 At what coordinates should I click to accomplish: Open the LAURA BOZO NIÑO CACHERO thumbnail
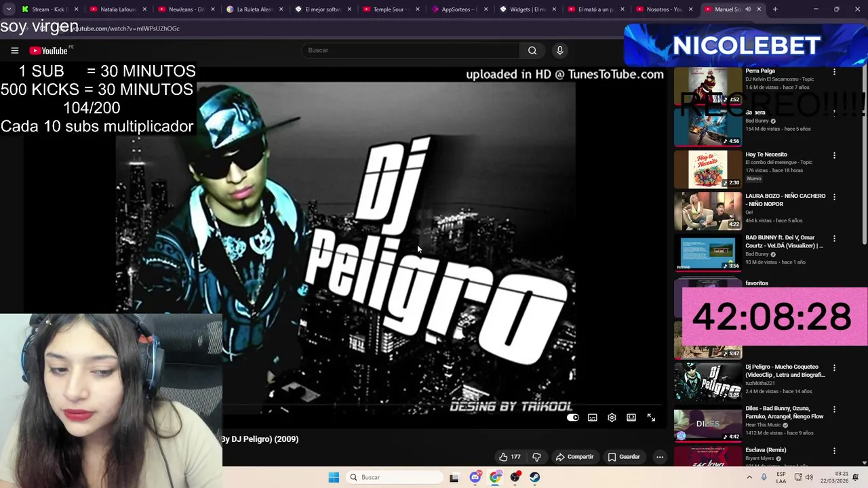tap(708, 211)
